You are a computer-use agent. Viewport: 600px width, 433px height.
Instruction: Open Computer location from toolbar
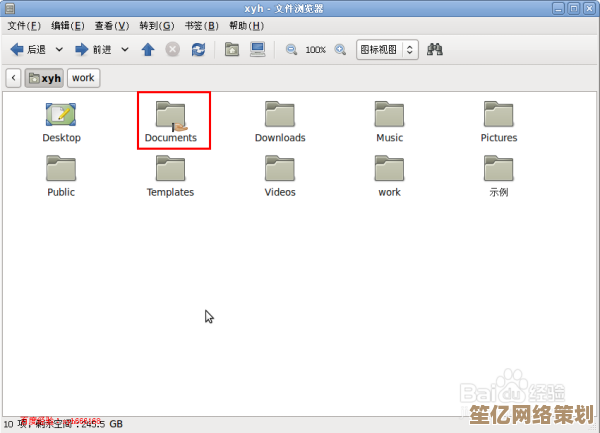pos(258,49)
